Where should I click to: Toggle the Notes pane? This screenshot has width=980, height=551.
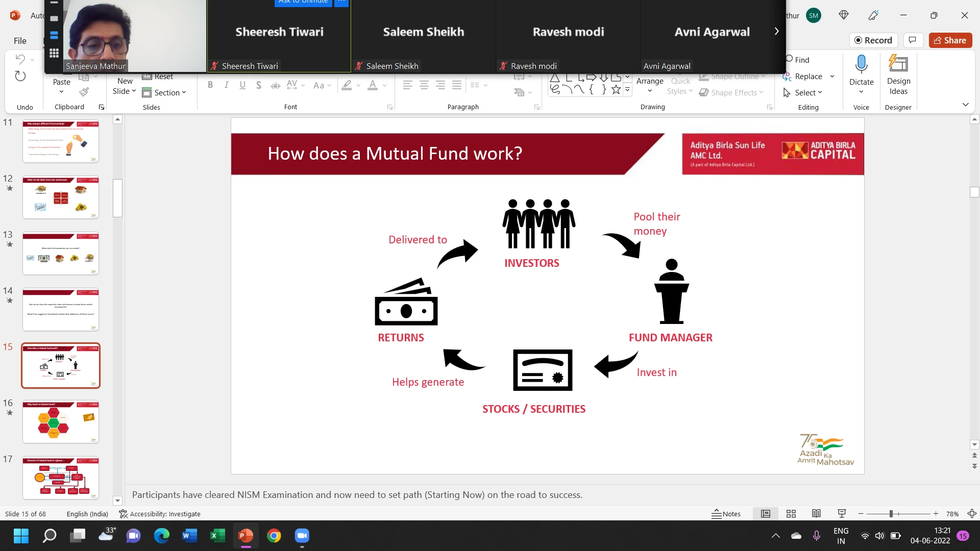(x=726, y=514)
